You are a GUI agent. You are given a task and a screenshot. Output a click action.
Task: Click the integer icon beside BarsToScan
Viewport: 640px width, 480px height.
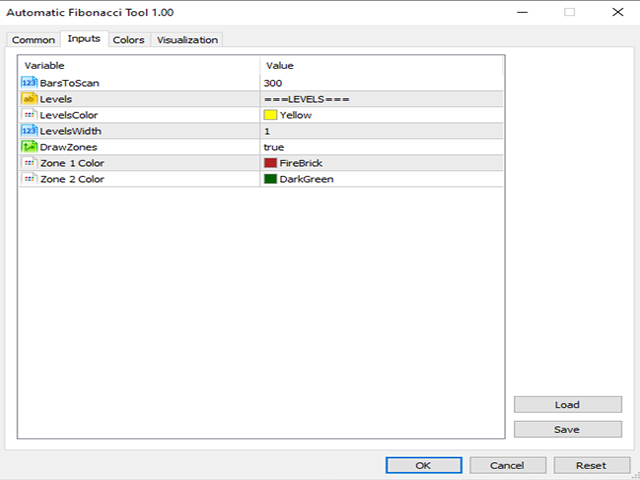pos(29,83)
